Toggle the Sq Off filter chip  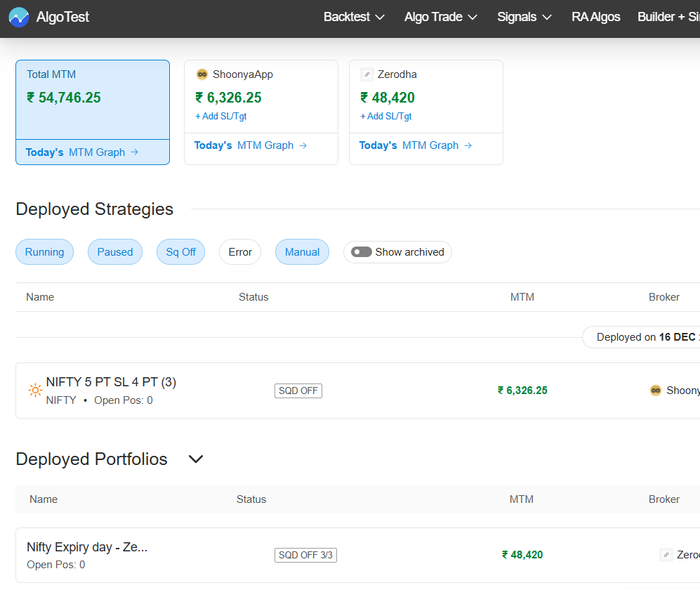point(181,252)
